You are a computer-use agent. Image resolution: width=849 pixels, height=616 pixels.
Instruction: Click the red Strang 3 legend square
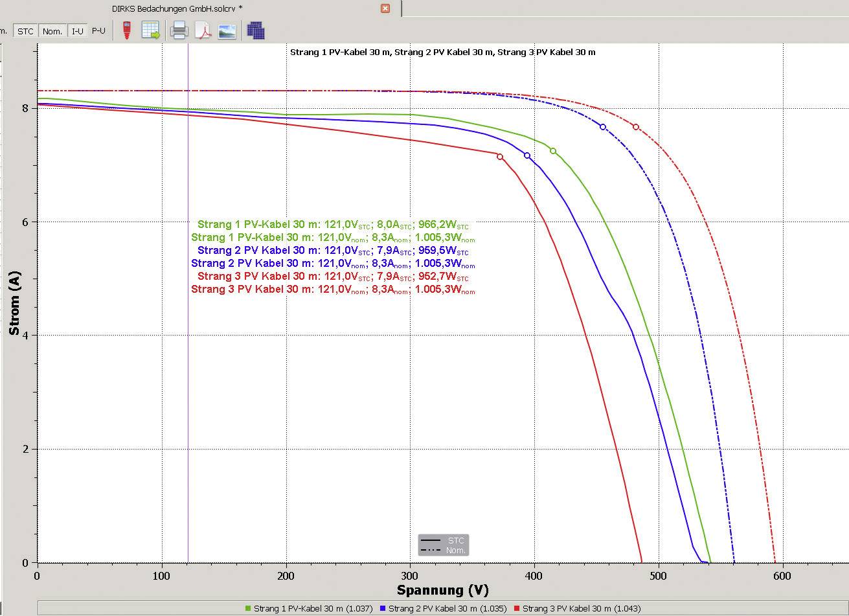[518, 608]
